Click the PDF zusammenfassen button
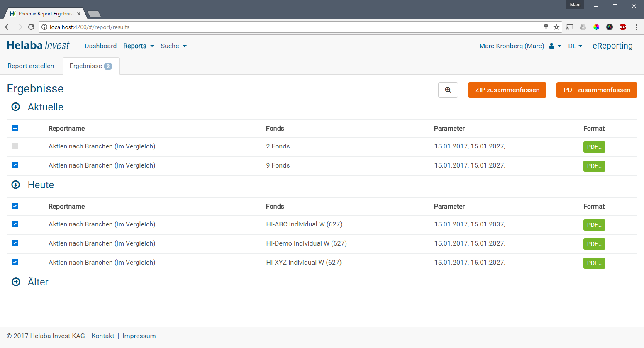Screen dimensions: 644x348 click(596, 90)
